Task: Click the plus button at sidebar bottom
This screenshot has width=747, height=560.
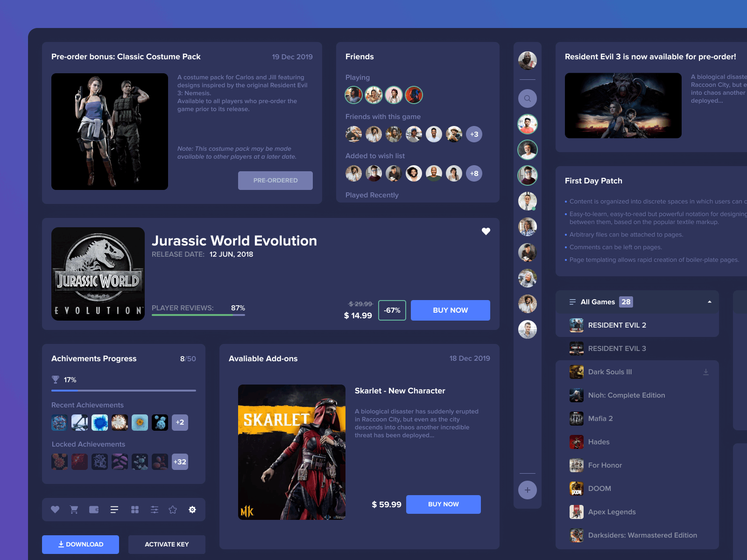Action: [x=527, y=490]
